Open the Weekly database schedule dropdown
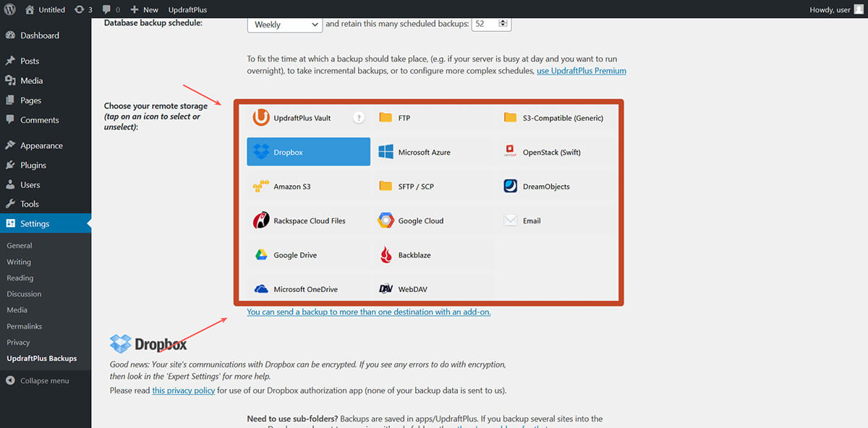The width and height of the screenshot is (868, 428). coord(284,24)
